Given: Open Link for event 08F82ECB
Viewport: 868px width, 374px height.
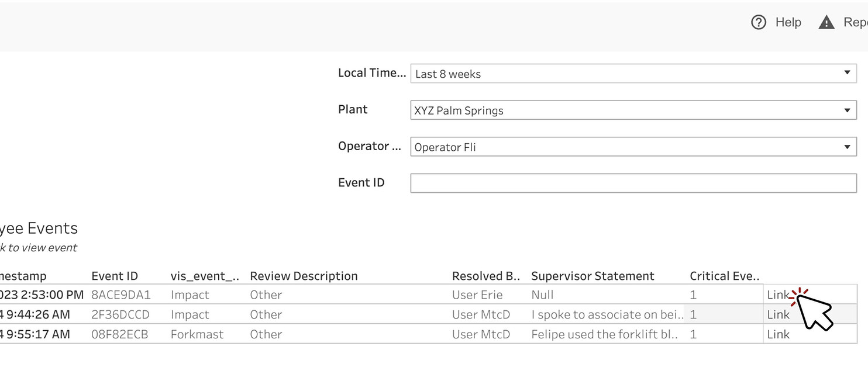Looking at the screenshot, I should pyautogui.click(x=778, y=334).
